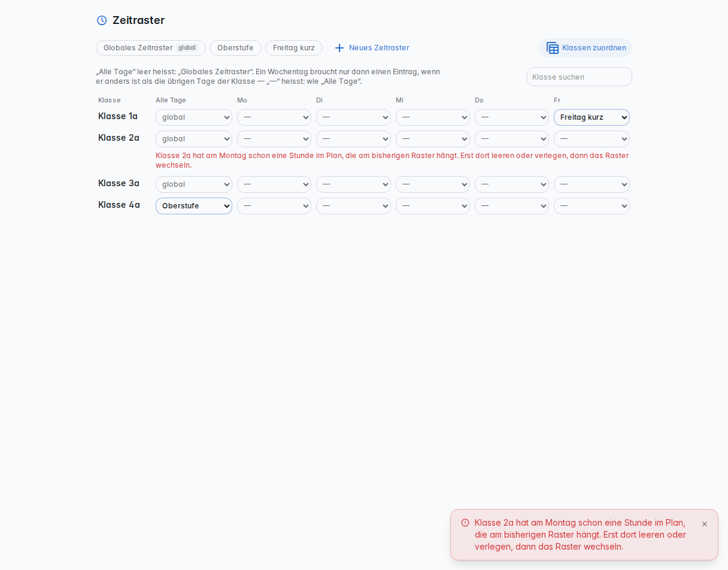Click the Mo column header
This screenshot has height=570, width=728.
pyautogui.click(x=242, y=100)
